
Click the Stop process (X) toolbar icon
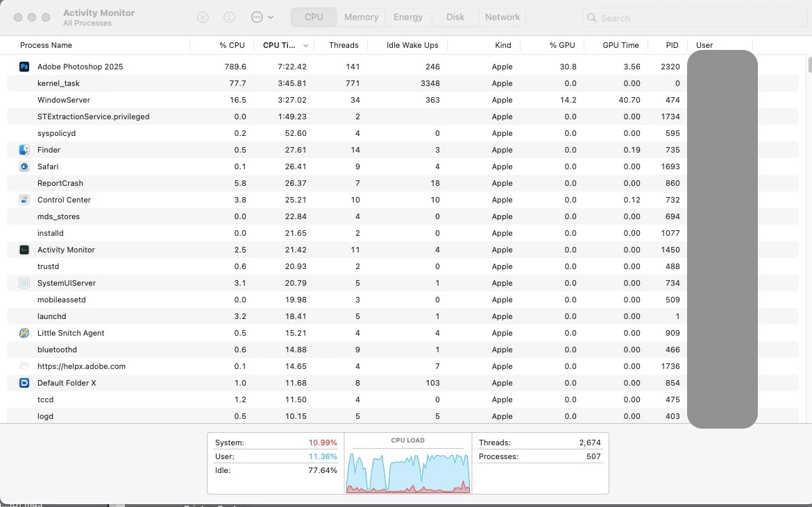tap(203, 17)
